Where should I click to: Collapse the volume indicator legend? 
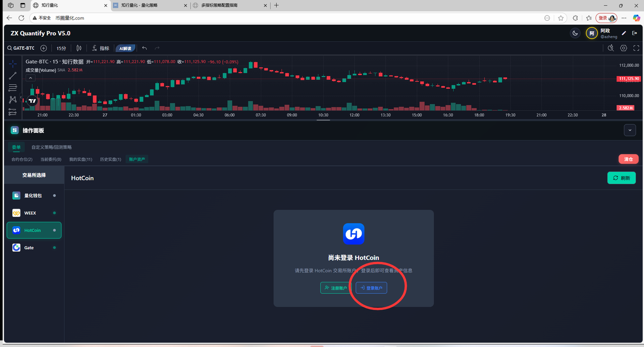coord(31,78)
